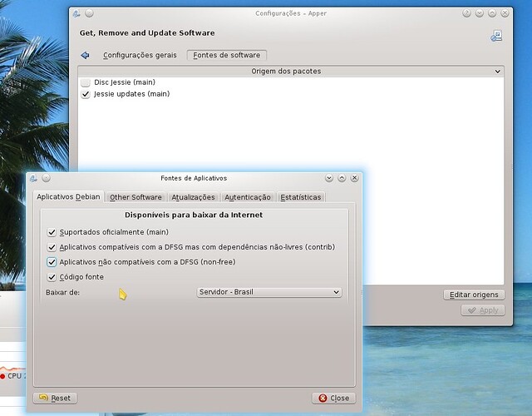The image size is (532, 416).
Task: Switch to the Other Software tab
Action: click(x=135, y=197)
